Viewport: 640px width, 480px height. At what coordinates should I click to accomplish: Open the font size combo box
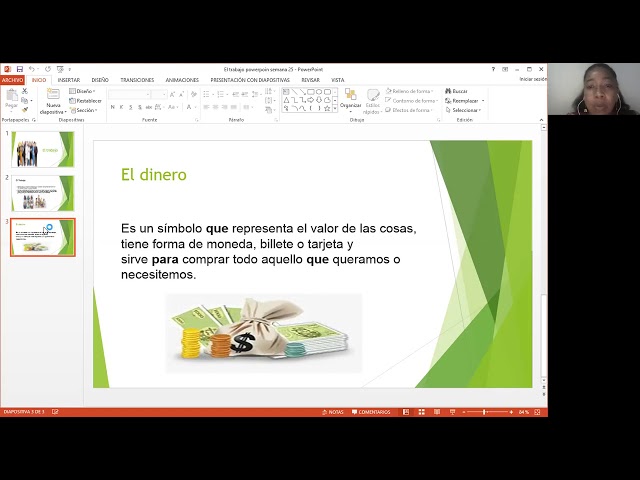coord(159,94)
